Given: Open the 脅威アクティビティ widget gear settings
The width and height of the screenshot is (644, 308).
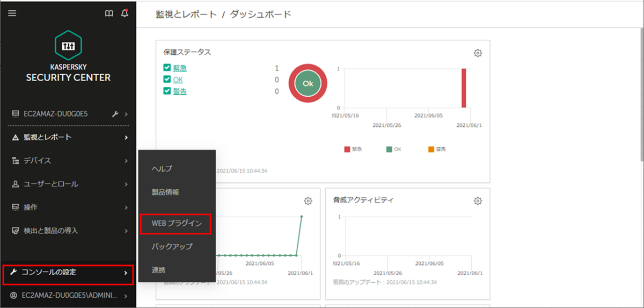Looking at the screenshot, I should [x=478, y=200].
